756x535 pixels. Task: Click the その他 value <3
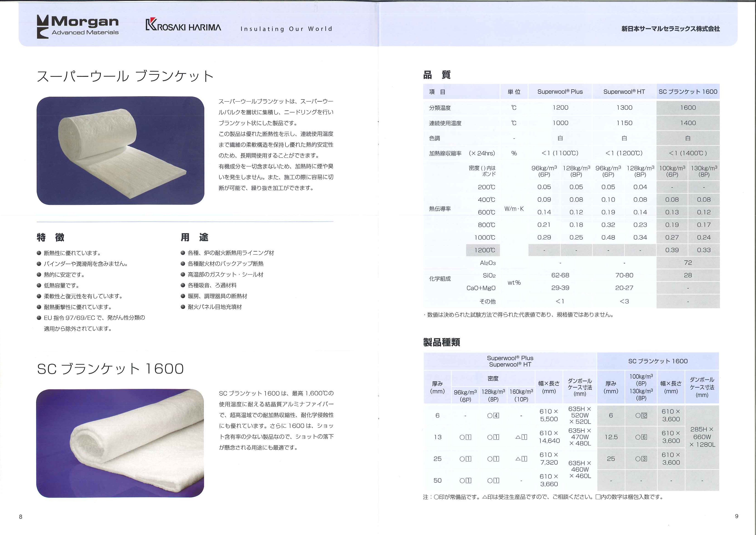click(x=624, y=301)
